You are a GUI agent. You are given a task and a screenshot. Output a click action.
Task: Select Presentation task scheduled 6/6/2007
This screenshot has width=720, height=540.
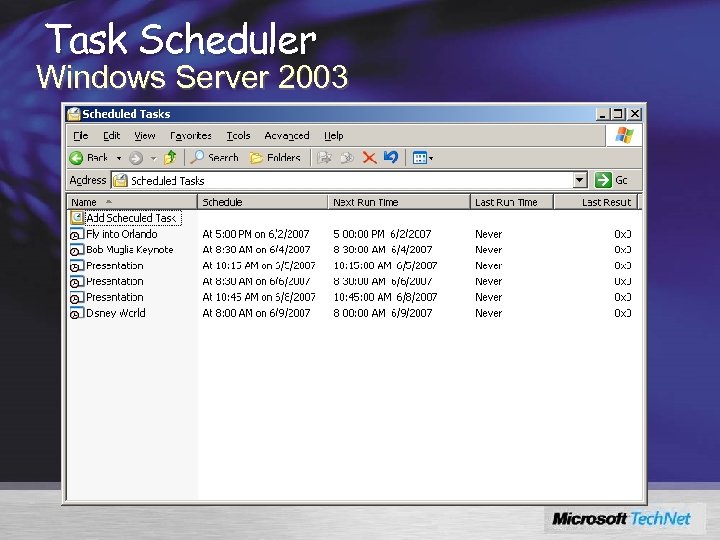tap(115, 281)
